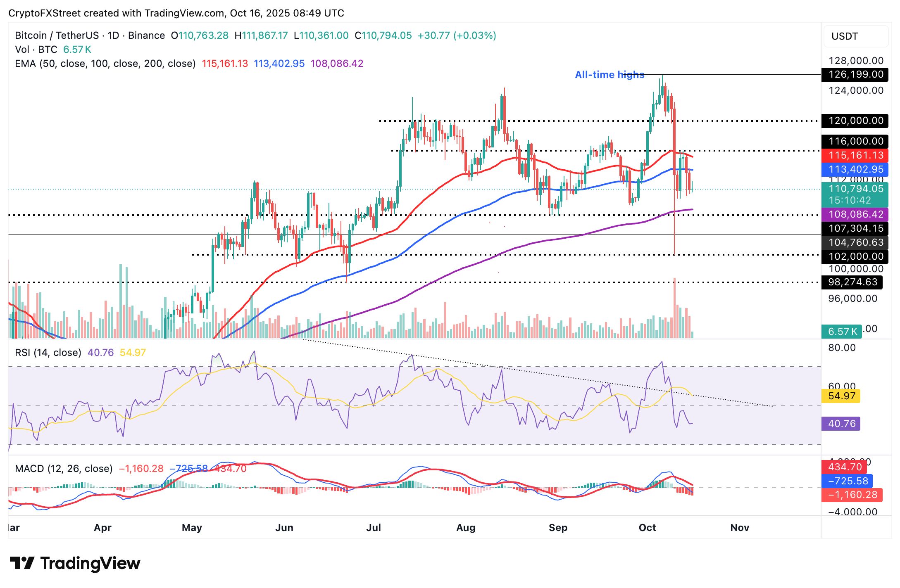Image resolution: width=900 pixels, height=588 pixels.
Task: Click the Oct label on time axis
Action: [647, 528]
